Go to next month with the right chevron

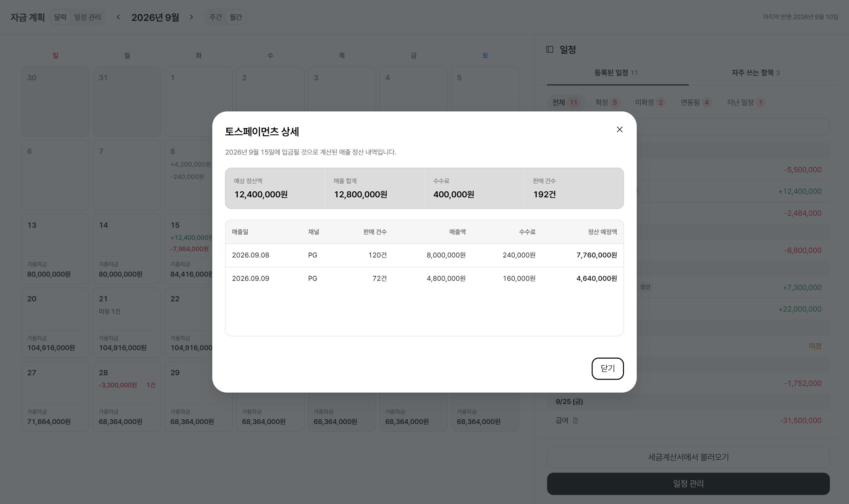coord(191,17)
